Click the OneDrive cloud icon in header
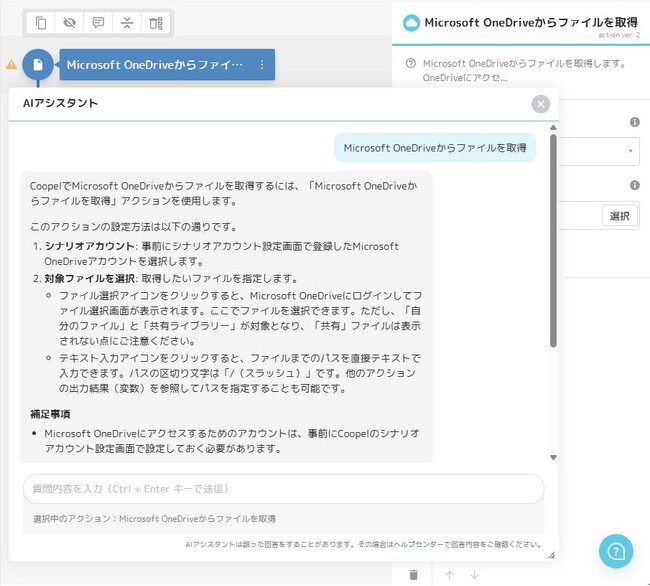 [x=411, y=23]
